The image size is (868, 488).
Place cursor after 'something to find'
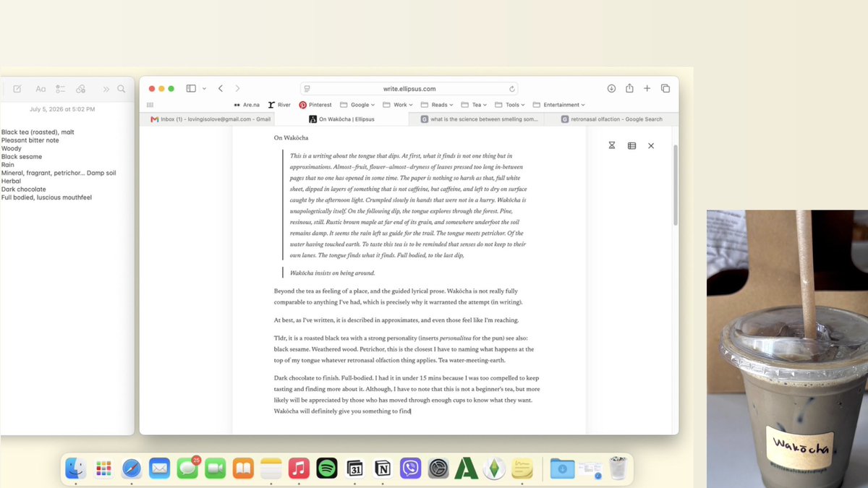pyautogui.click(x=411, y=411)
